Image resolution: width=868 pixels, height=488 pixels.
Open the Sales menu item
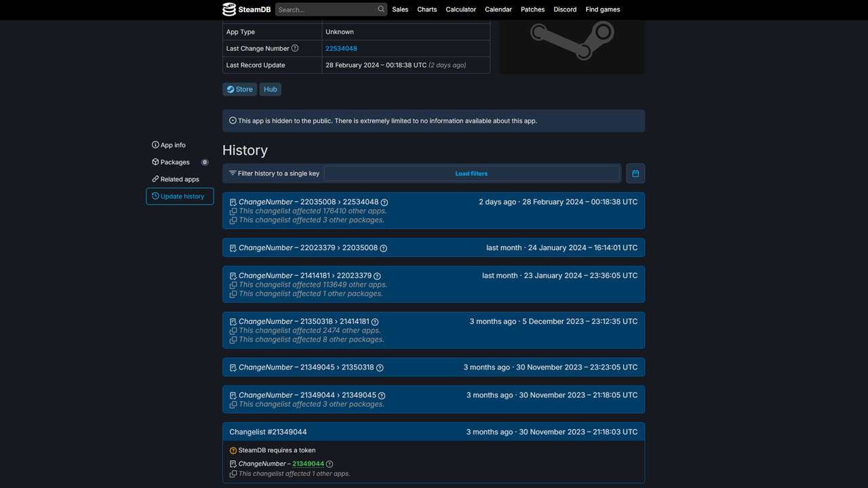click(400, 9)
